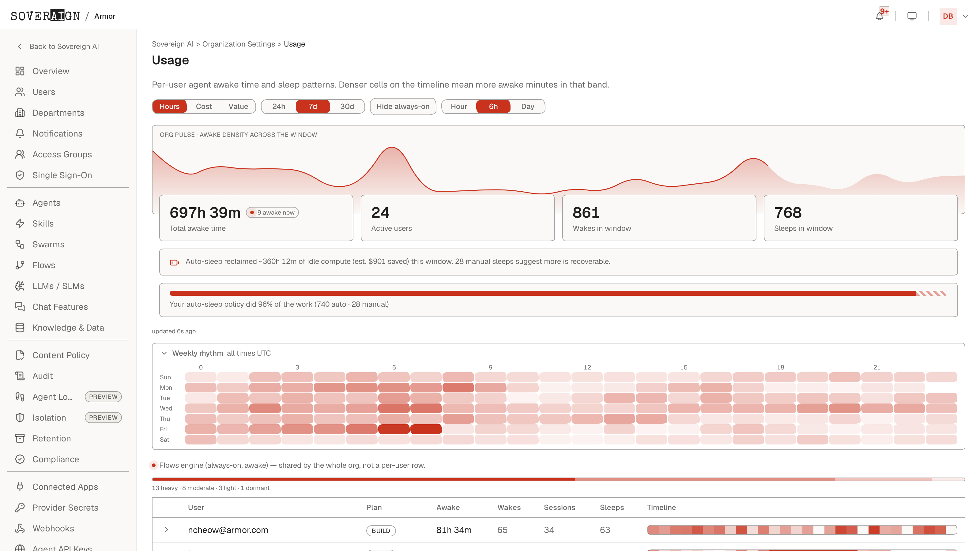The width and height of the screenshot is (980, 551).
Task: Open the Overview grid icon
Action: (x=20, y=71)
